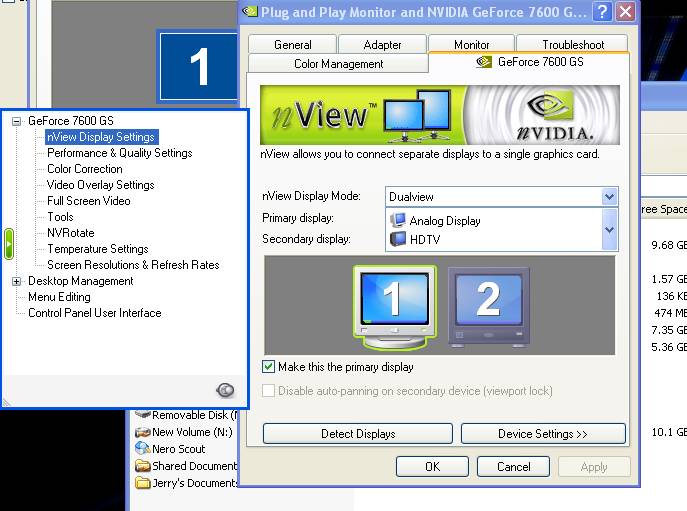Image resolution: width=687 pixels, height=511 pixels.
Task: Select monitor 1 icon in nView preview
Action: 394,308
